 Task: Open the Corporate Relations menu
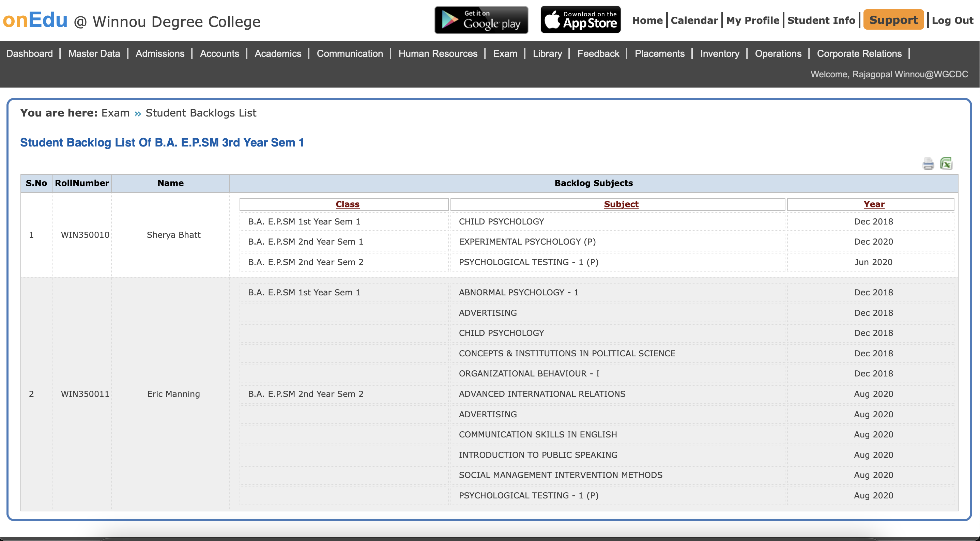pos(859,53)
